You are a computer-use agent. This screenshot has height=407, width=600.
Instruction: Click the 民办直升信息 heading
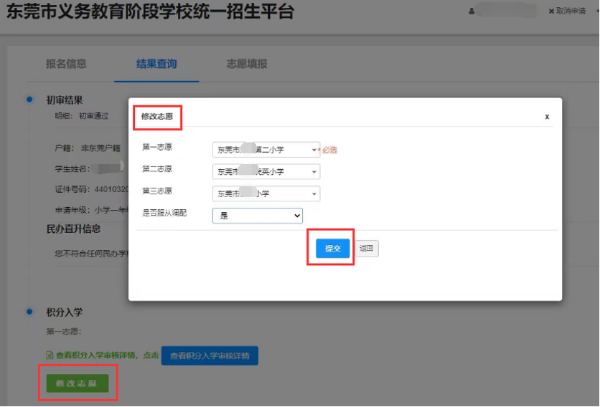[73, 229]
